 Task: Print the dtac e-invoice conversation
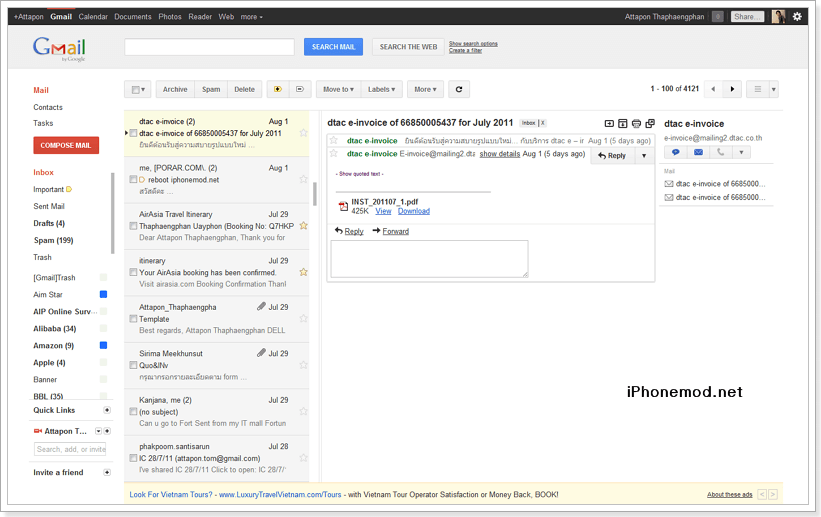pyautogui.click(x=636, y=124)
